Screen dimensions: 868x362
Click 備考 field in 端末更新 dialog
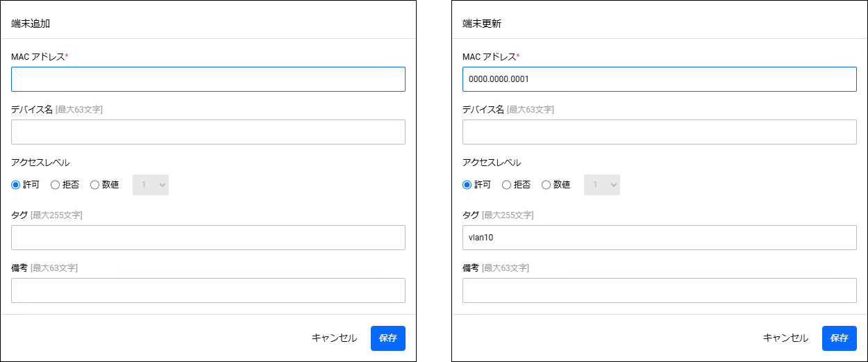(660, 290)
